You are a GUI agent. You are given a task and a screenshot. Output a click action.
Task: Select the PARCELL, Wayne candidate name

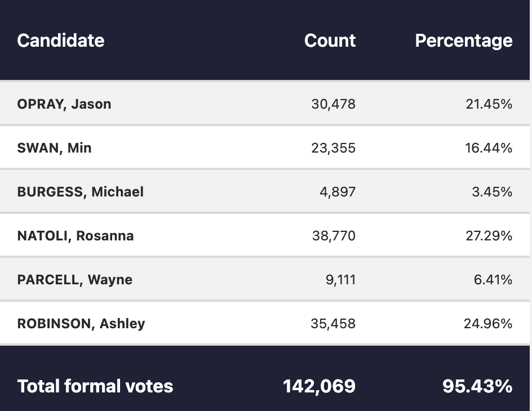point(74,280)
